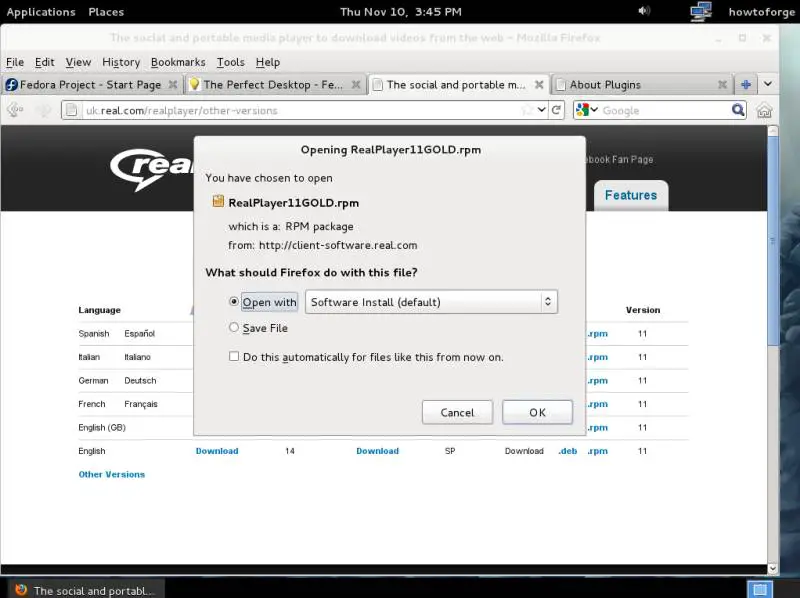Click the .rpm link in the English (GB) row
Screen dimensions: 800x598
coord(597,428)
